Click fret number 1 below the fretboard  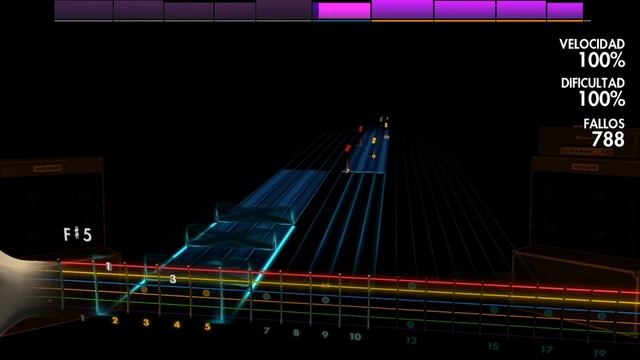pos(83,318)
